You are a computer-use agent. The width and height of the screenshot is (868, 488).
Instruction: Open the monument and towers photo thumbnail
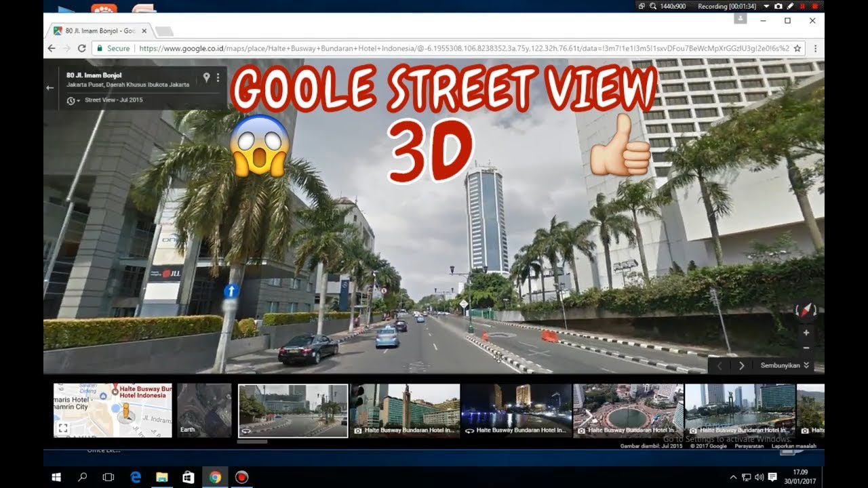click(740, 411)
